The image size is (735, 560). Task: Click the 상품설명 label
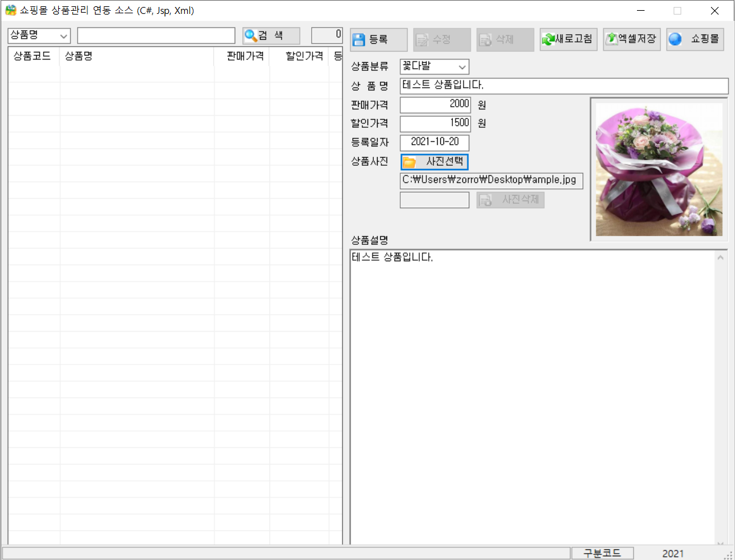pos(369,240)
